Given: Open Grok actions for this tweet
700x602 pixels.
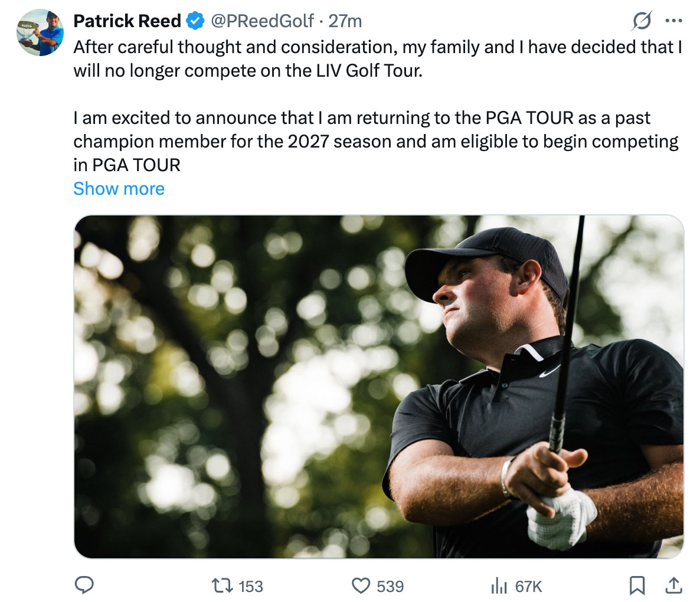Looking at the screenshot, I should pyautogui.click(x=643, y=20).
